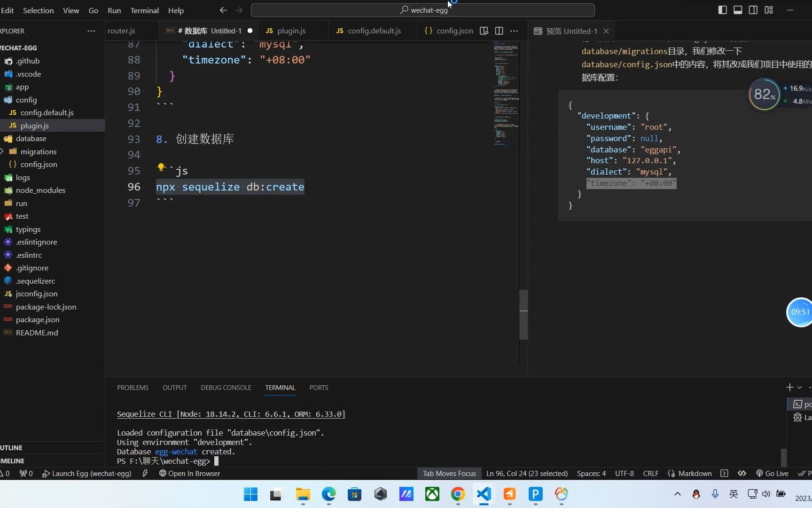The image size is (812, 508).
Task: Open the new terminal launch profile dropdown
Action: (x=800, y=388)
